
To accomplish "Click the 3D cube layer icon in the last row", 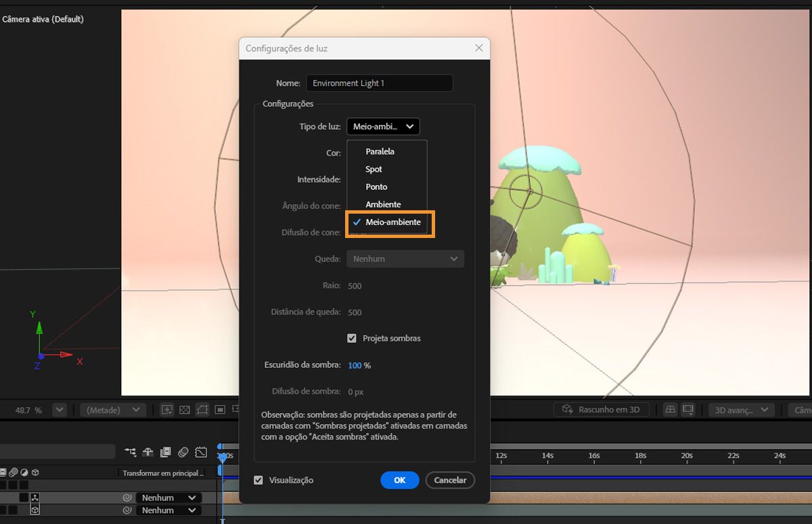I will [35, 510].
